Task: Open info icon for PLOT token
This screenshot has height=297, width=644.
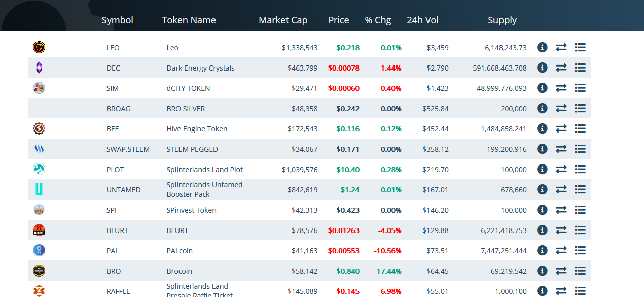Action: pos(542,169)
